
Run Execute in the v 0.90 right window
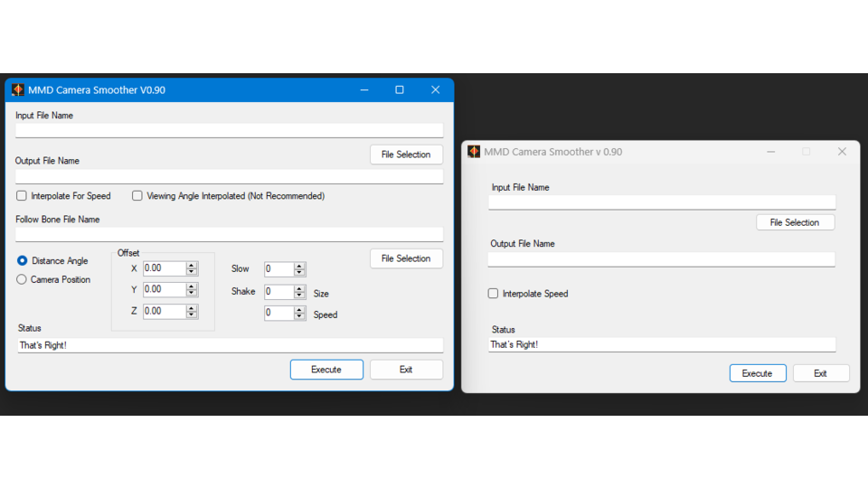click(758, 373)
